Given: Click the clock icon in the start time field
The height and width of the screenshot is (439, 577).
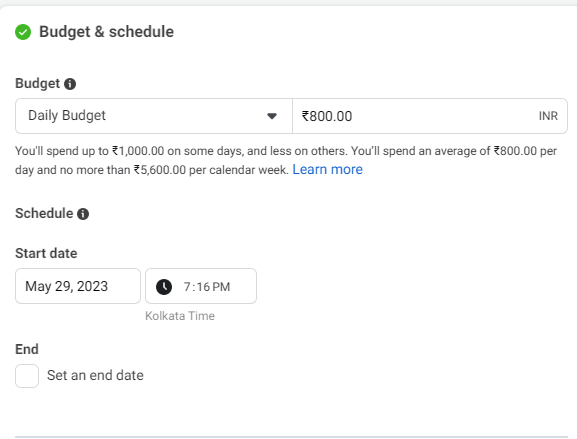Looking at the screenshot, I should click(164, 287).
